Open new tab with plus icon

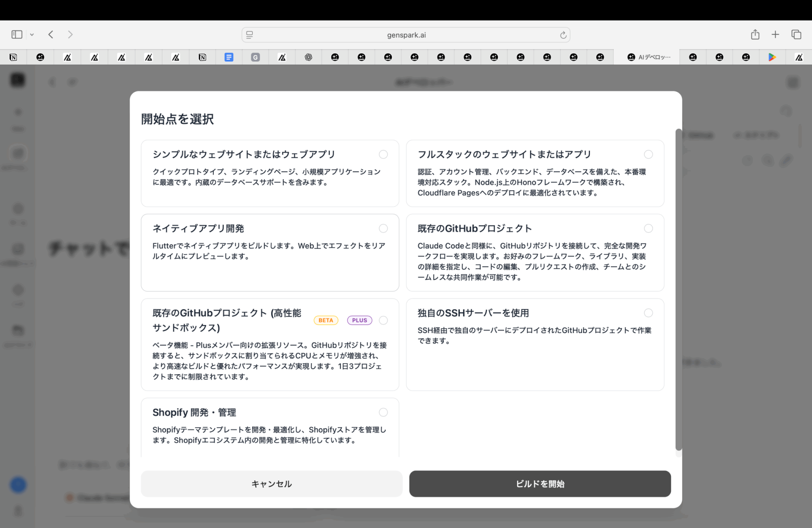tap(775, 34)
